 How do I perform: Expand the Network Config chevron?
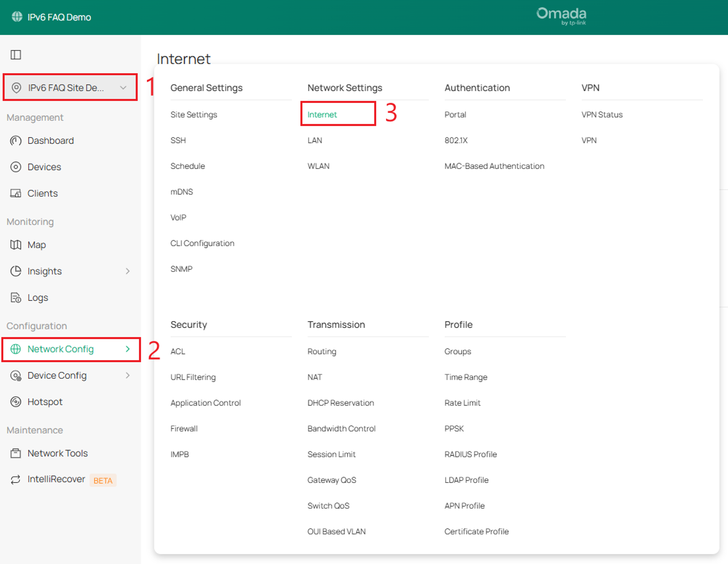[128, 349]
